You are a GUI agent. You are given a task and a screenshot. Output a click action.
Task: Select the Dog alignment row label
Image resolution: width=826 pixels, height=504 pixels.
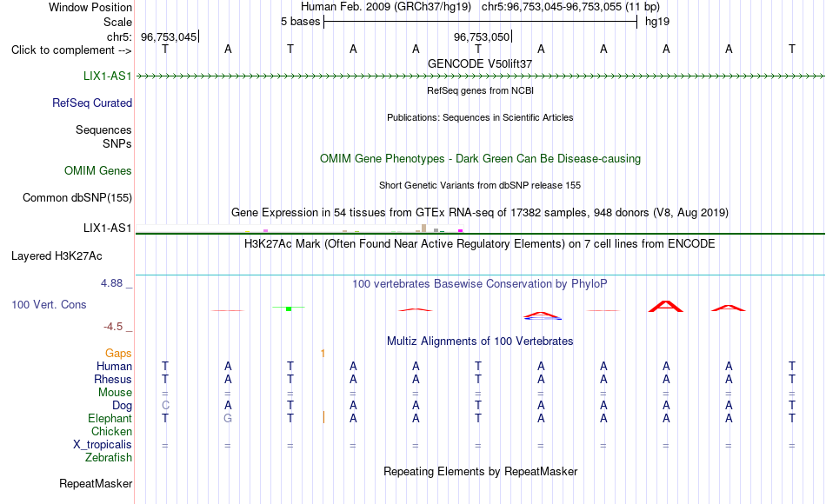123,406
